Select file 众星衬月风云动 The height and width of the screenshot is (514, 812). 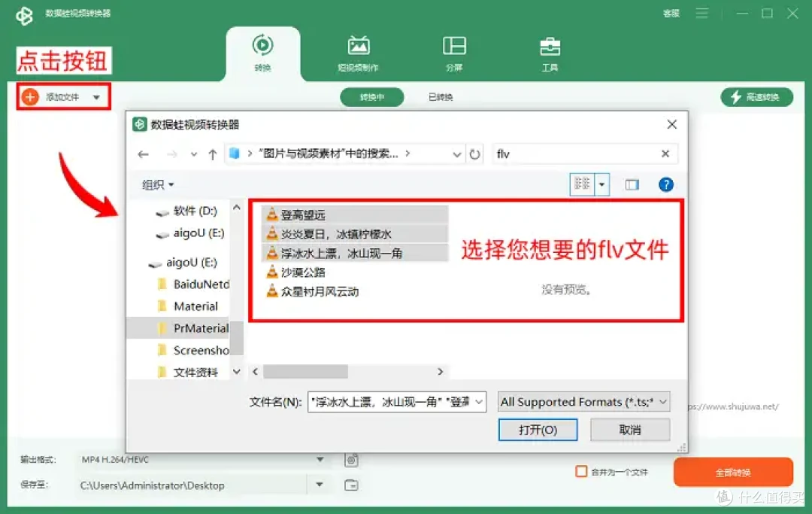(312, 291)
